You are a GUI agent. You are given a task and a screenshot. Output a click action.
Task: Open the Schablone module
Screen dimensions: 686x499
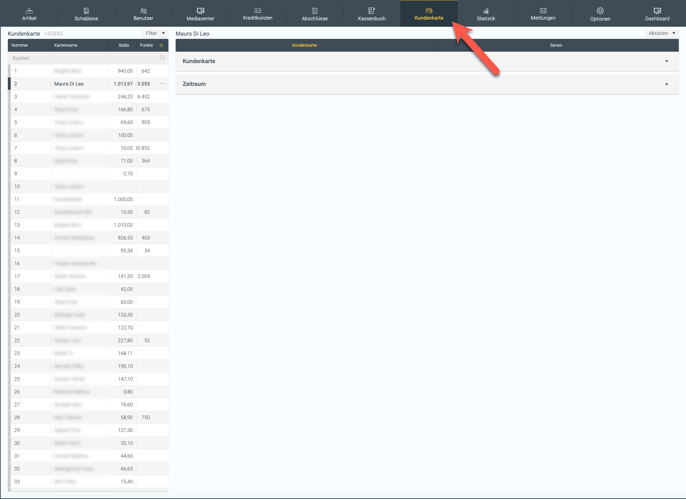[86, 14]
